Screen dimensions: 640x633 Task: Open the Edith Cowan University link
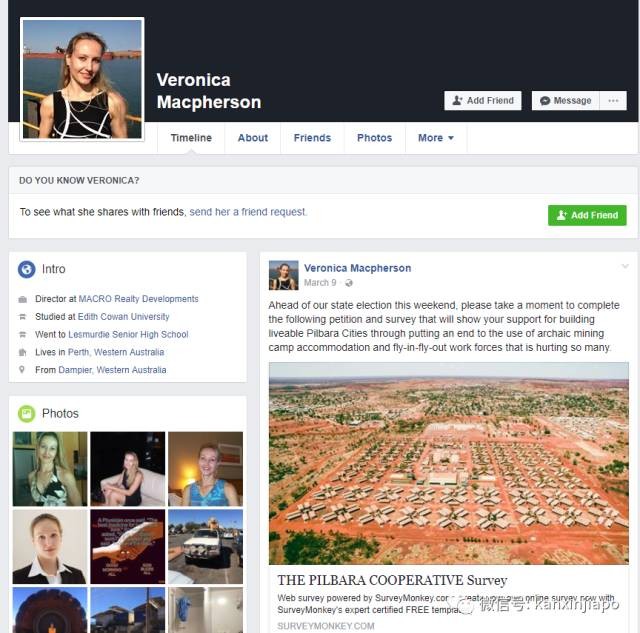123,317
